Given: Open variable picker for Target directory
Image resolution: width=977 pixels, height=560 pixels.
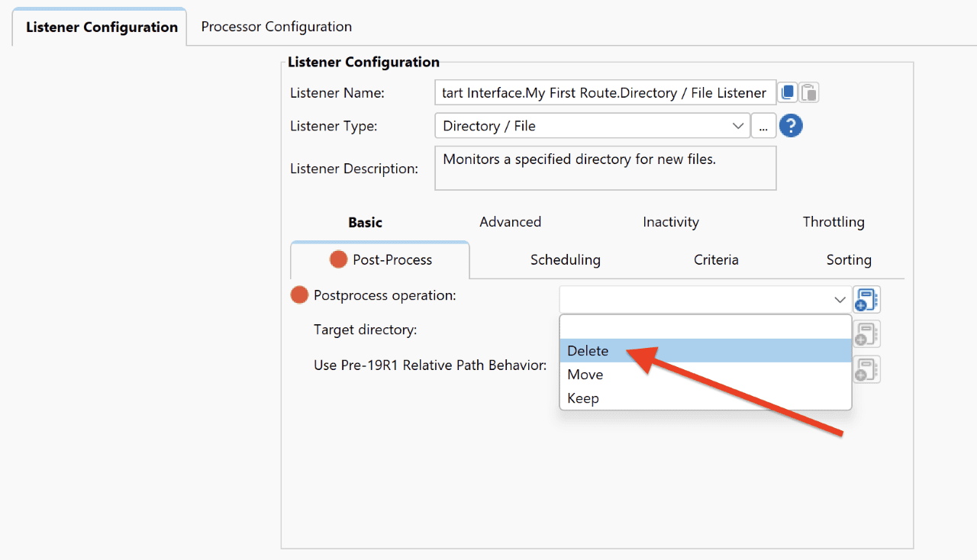Looking at the screenshot, I should coord(866,334).
